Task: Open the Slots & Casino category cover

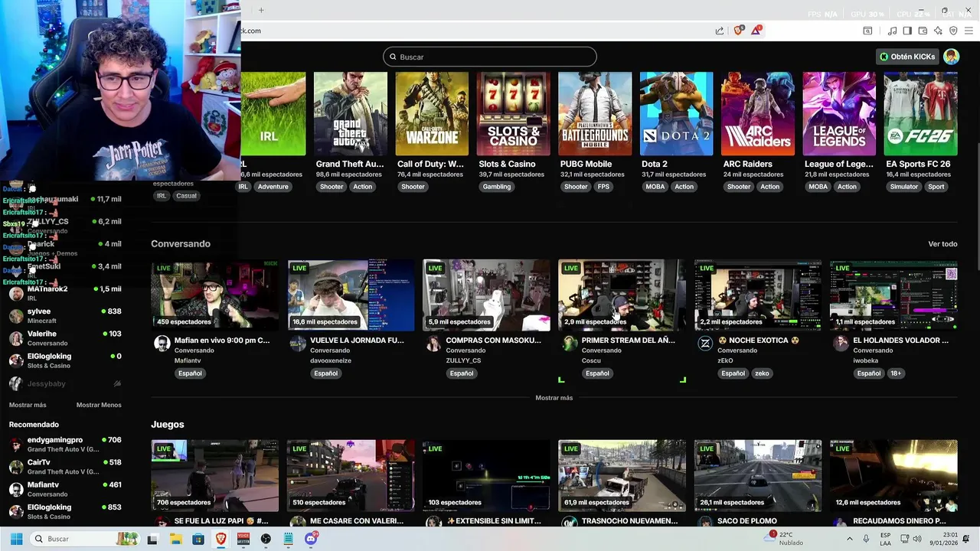Action: coord(513,114)
